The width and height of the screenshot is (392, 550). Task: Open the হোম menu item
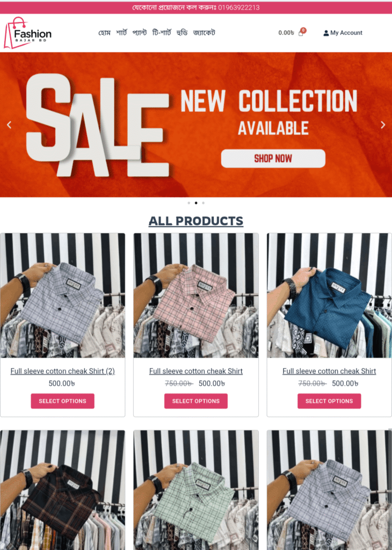pyautogui.click(x=105, y=33)
